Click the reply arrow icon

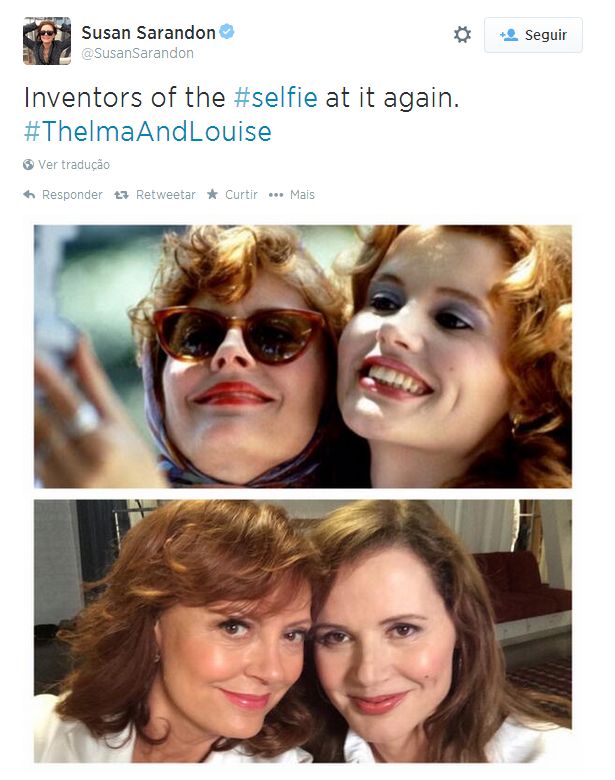[29, 195]
